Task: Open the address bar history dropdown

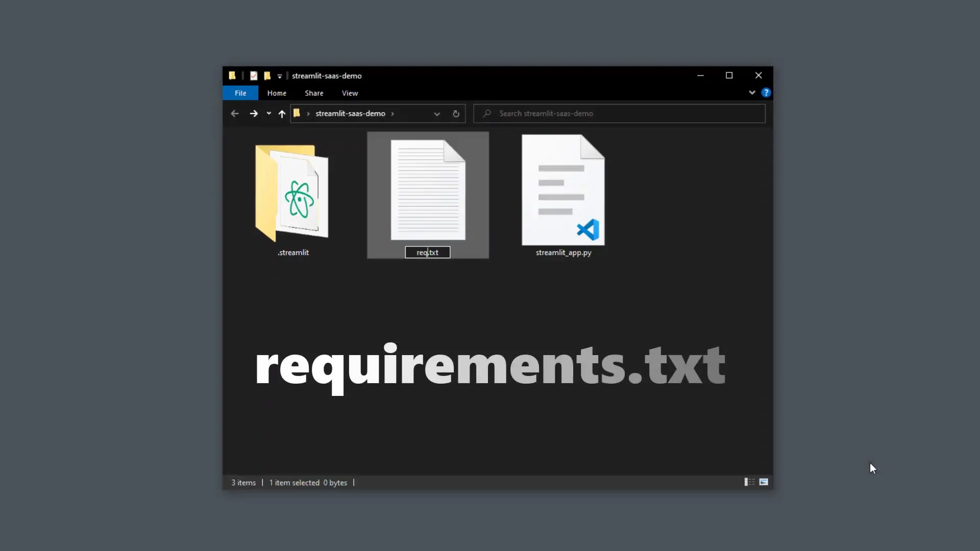Action: (437, 114)
